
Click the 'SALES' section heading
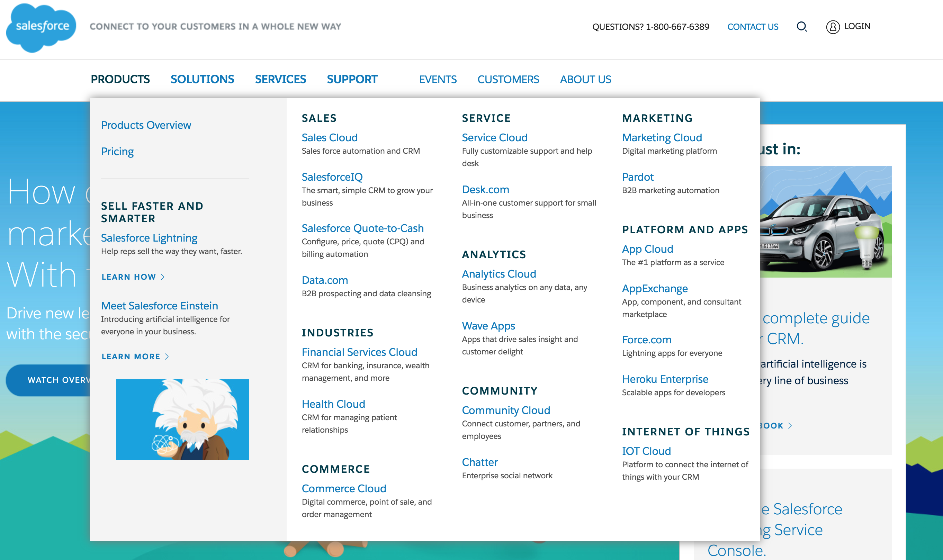point(319,118)
